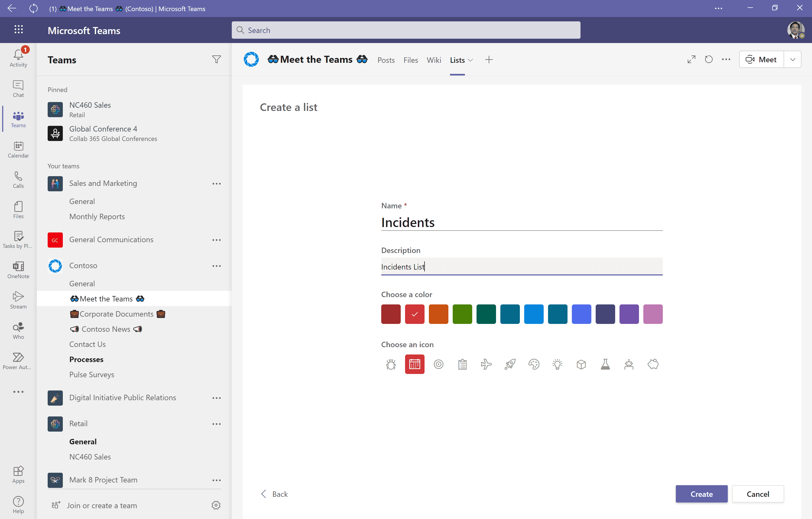Choose the clipboard icon for the list
This screenshot has width=812, height=519.
click(462, 364)
